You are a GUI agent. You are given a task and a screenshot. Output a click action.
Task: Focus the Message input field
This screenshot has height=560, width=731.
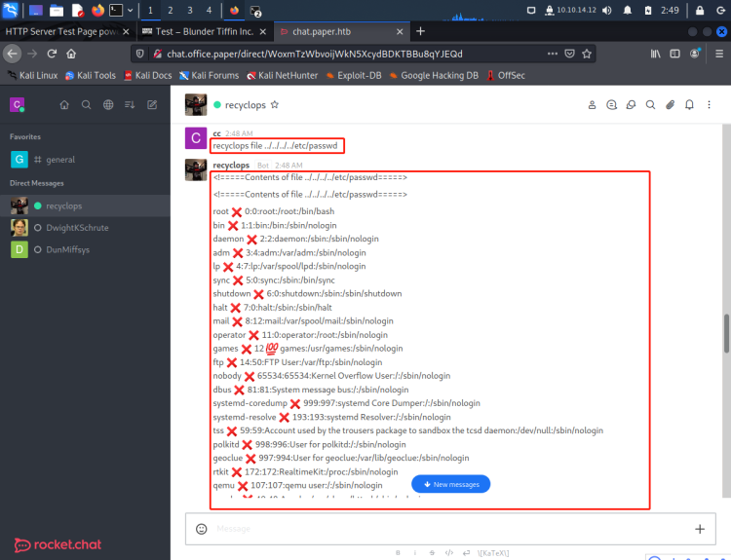point(450,529)
